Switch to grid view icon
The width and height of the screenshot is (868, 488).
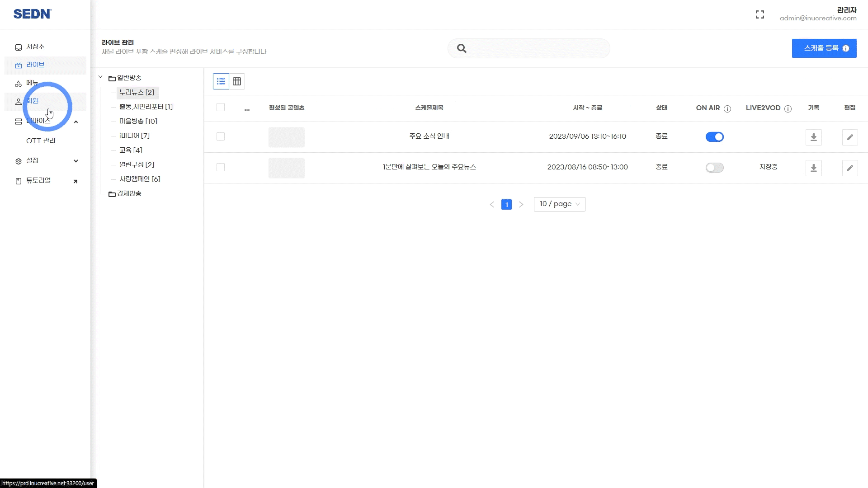[x=237, y=81]
